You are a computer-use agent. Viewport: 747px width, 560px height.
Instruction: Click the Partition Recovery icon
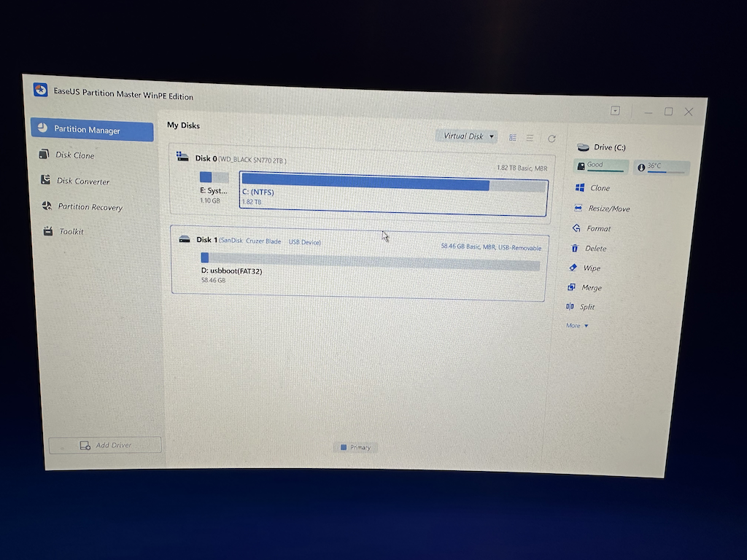pyautogui.click(x=47, y=206)
